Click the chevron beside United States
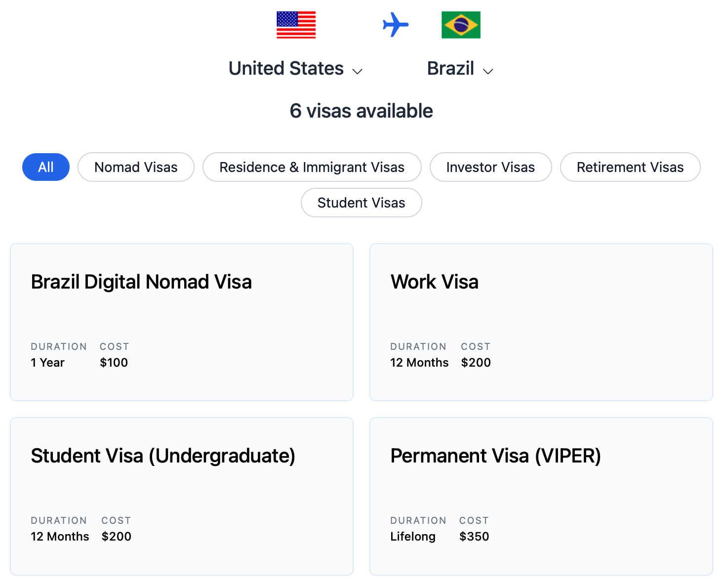 pos(358,72)
